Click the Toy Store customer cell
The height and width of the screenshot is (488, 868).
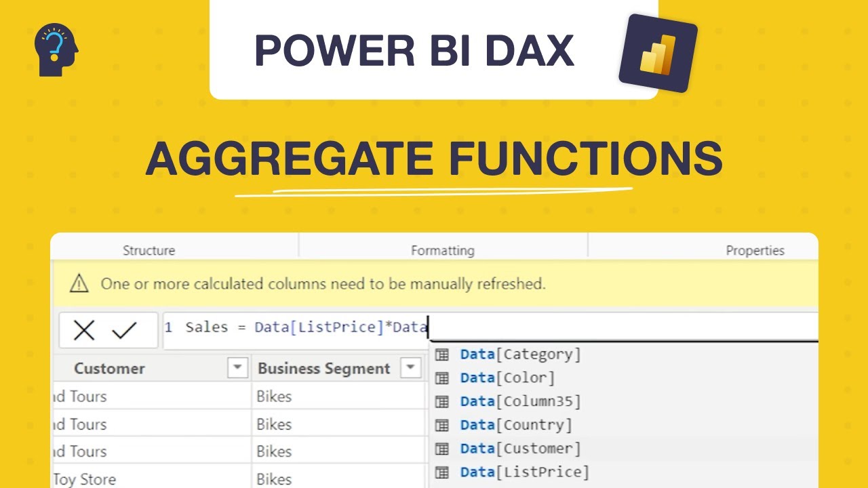click(84, 479)
